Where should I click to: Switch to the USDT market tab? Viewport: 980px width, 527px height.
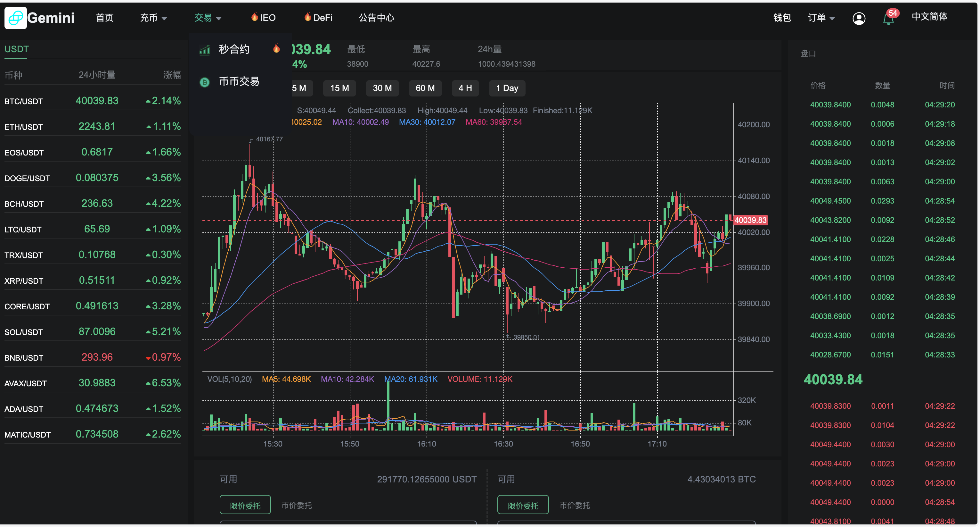[x=16, y=49]
